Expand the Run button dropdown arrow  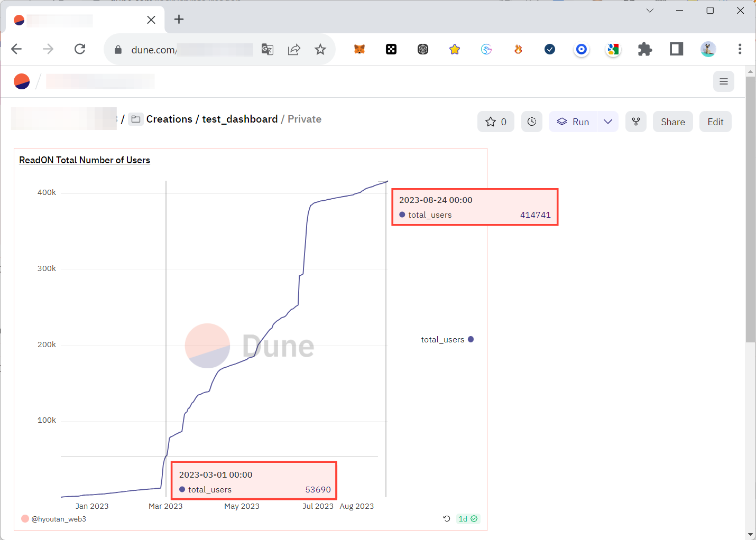click(608, 122)
